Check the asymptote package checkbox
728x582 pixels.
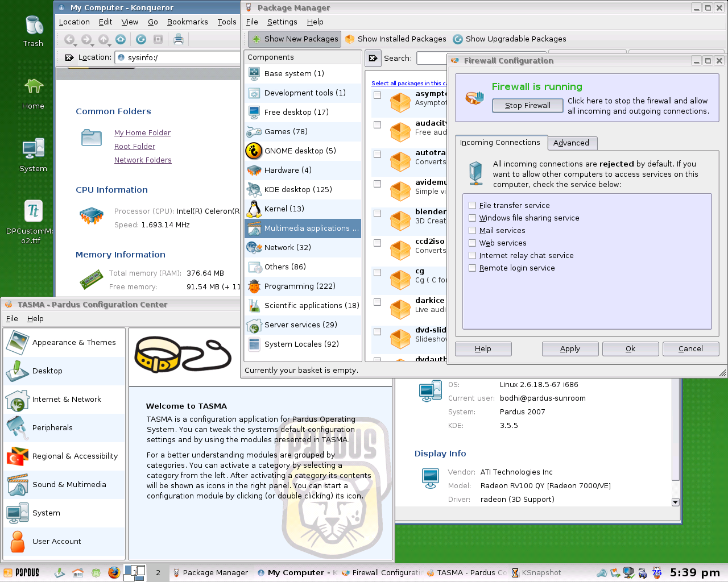377,95
